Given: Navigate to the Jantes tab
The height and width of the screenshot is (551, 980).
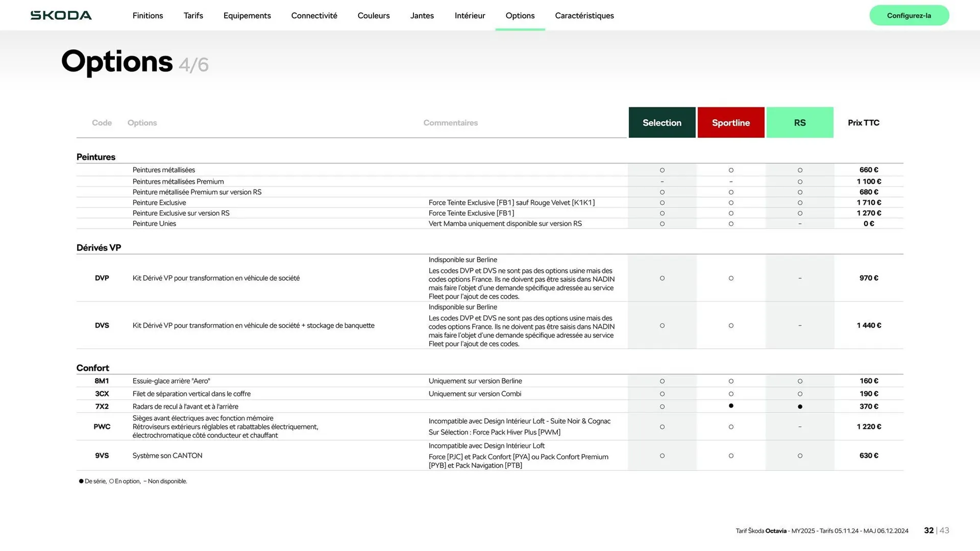Looking at the screenshot, I should click(422, 15).
